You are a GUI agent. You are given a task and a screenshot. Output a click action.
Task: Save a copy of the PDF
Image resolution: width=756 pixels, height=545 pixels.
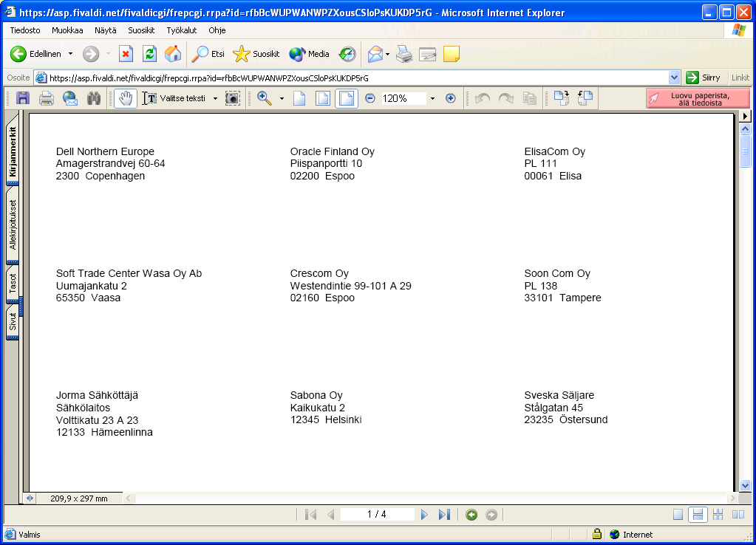[23, 98]
